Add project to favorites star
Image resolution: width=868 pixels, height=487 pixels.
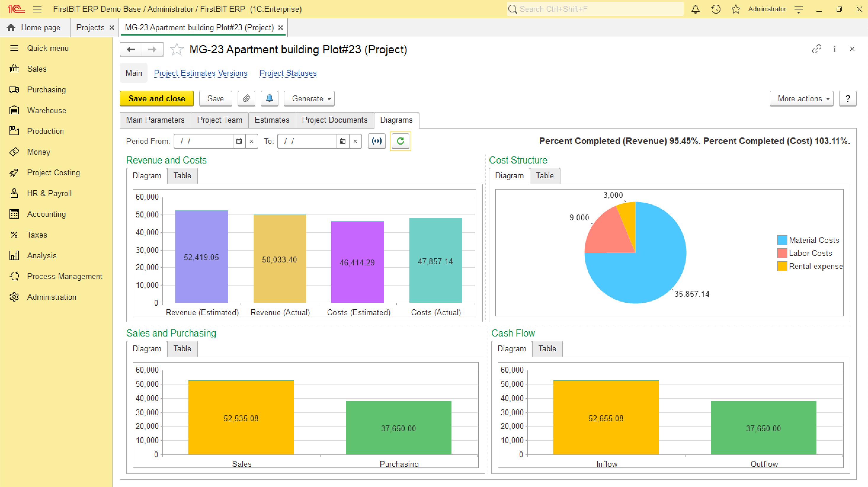pyautogui.click(x=177, y=49)
